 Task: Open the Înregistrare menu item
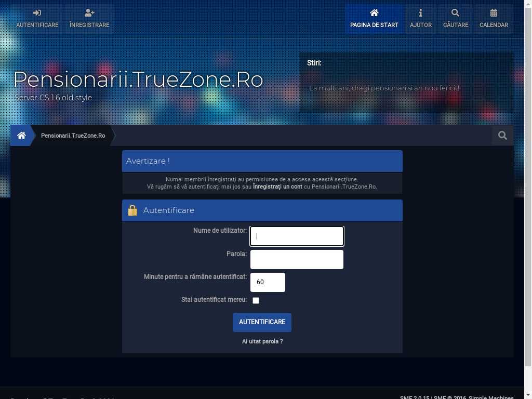click(89, 19)
